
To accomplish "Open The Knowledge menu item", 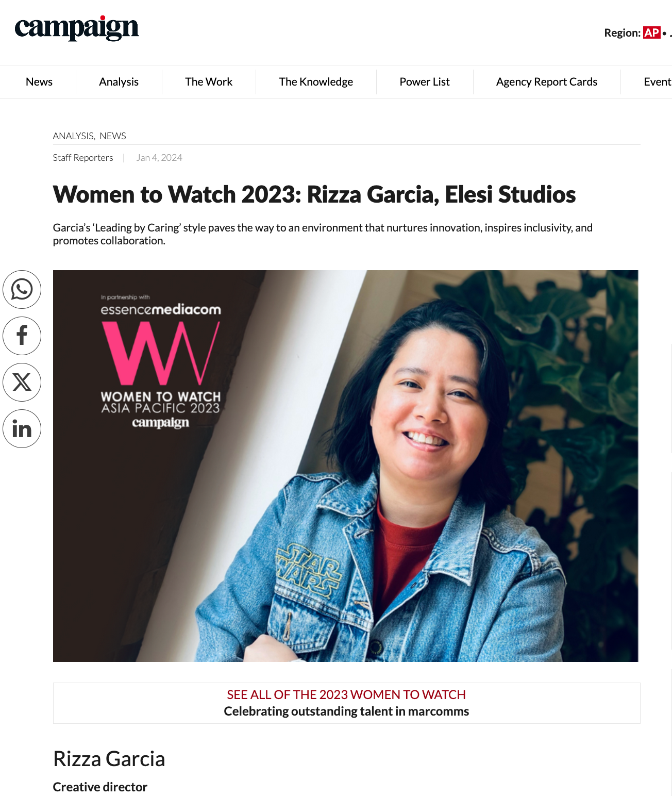I will point(316,82).
